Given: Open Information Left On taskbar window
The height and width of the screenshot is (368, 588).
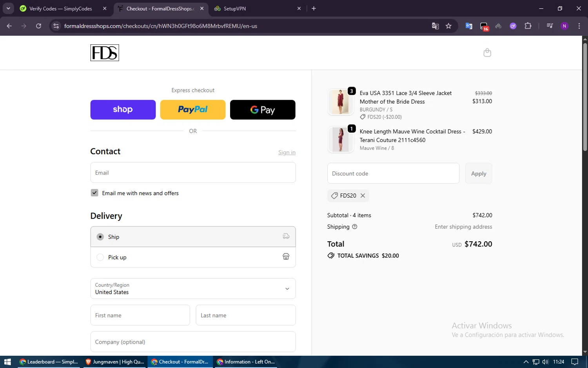Looking at the screenshot, I should 246,362.
